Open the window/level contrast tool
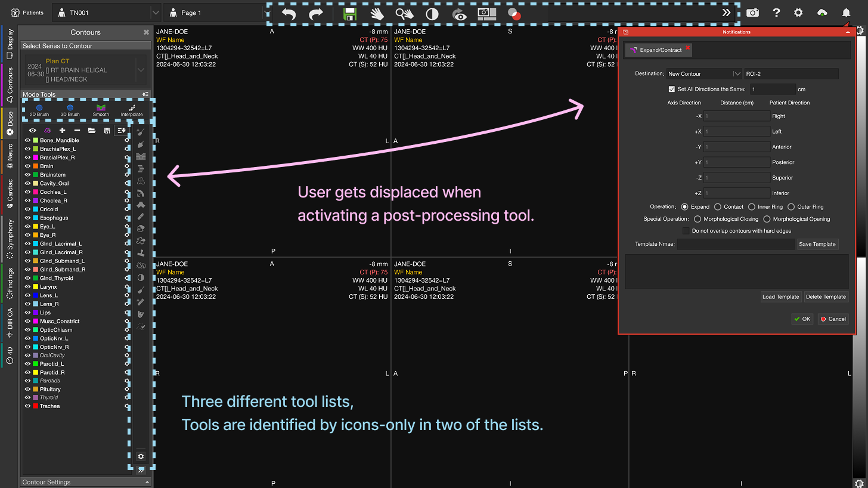 [x=432, y=14]
